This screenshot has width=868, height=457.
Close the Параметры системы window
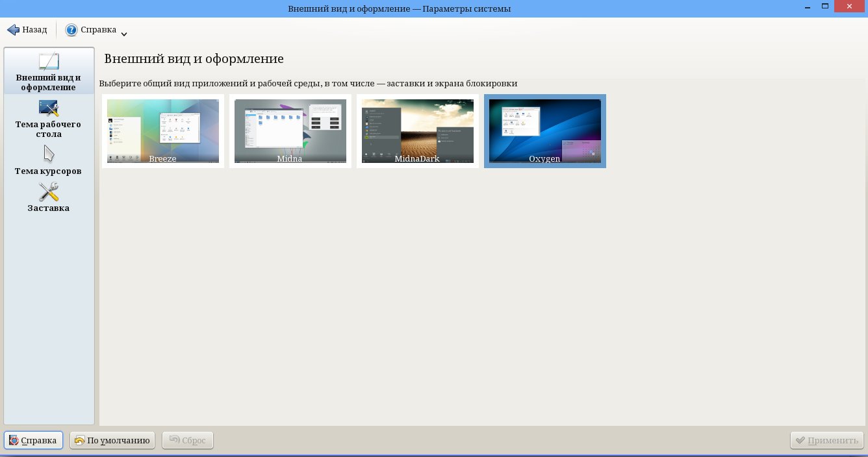tap(850, 6)
